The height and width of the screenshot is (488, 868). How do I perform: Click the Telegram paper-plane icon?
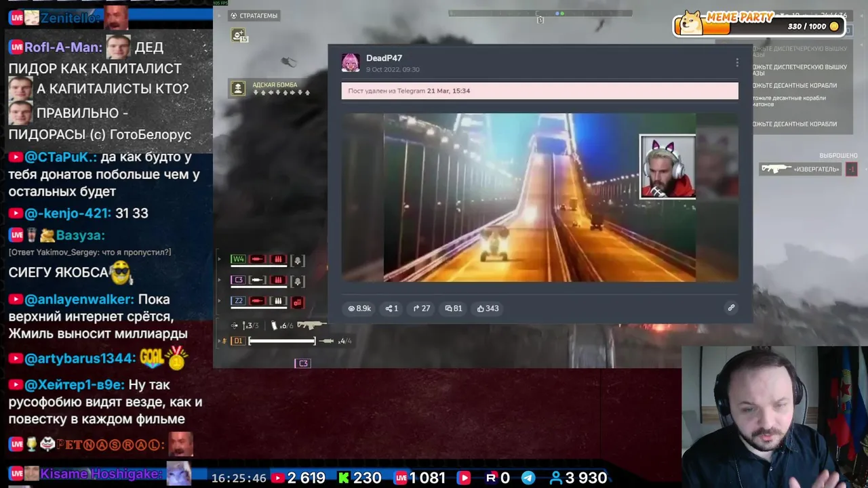point(528,478)
